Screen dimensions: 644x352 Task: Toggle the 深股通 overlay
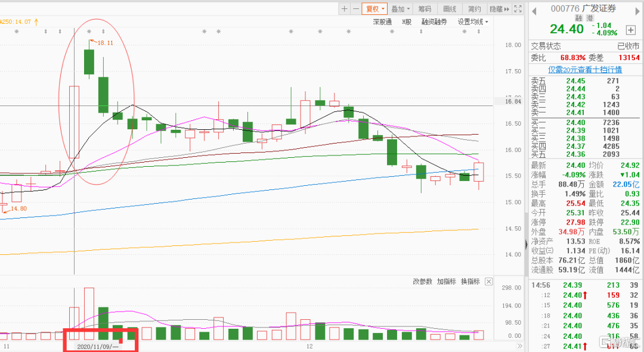(x=382, y=22)
